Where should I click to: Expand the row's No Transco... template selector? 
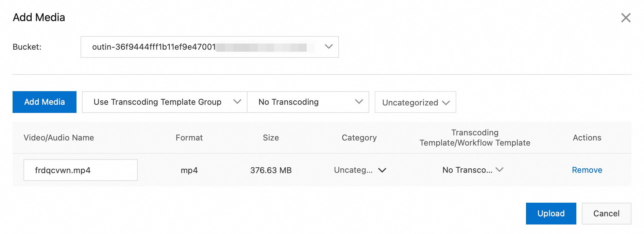click(x=467, y=170)
